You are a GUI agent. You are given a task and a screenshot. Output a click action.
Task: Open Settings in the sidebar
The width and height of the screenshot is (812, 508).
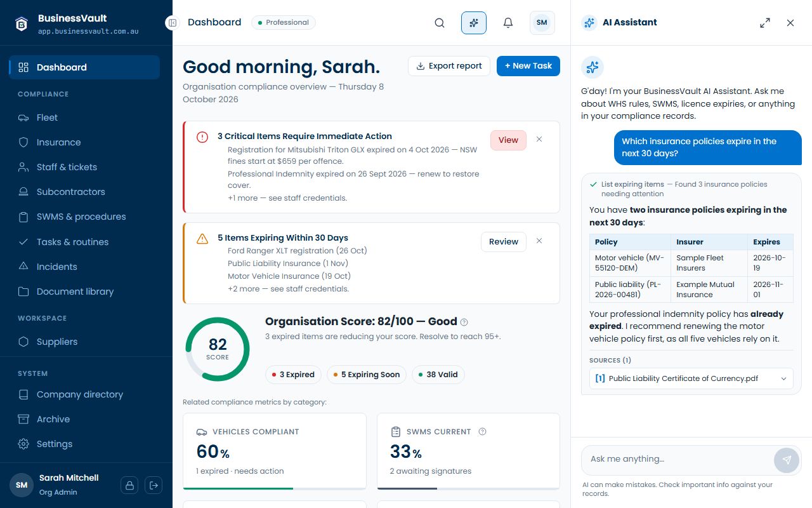(x=84, y=444)
